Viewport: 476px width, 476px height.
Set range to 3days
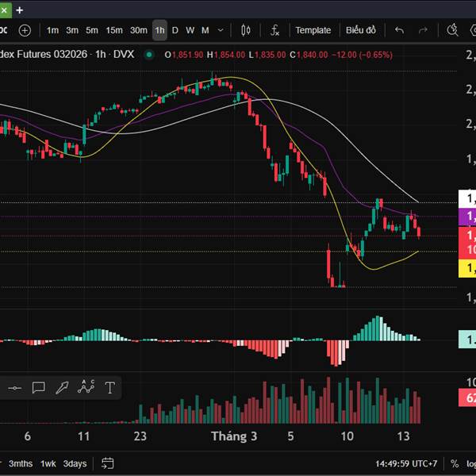(75, 463)
